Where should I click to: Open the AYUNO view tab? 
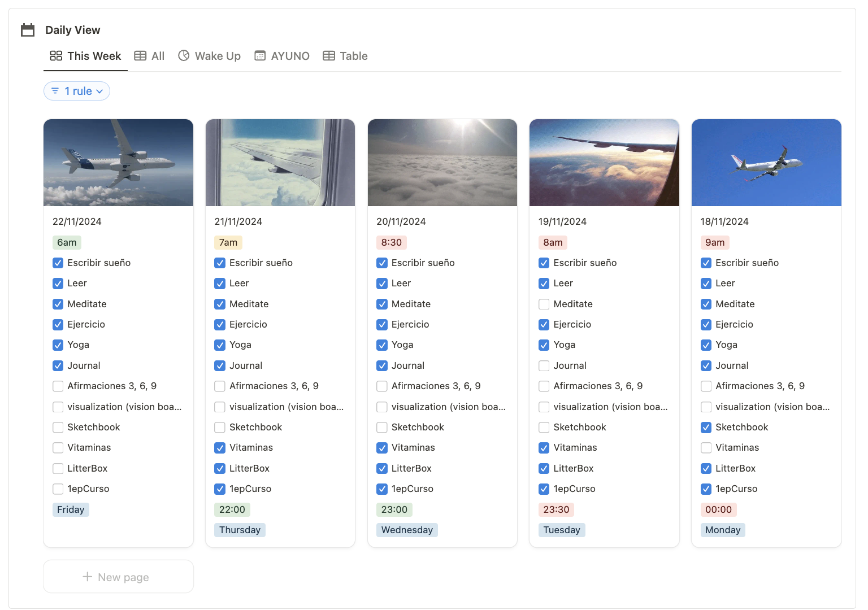coord(282,56)
